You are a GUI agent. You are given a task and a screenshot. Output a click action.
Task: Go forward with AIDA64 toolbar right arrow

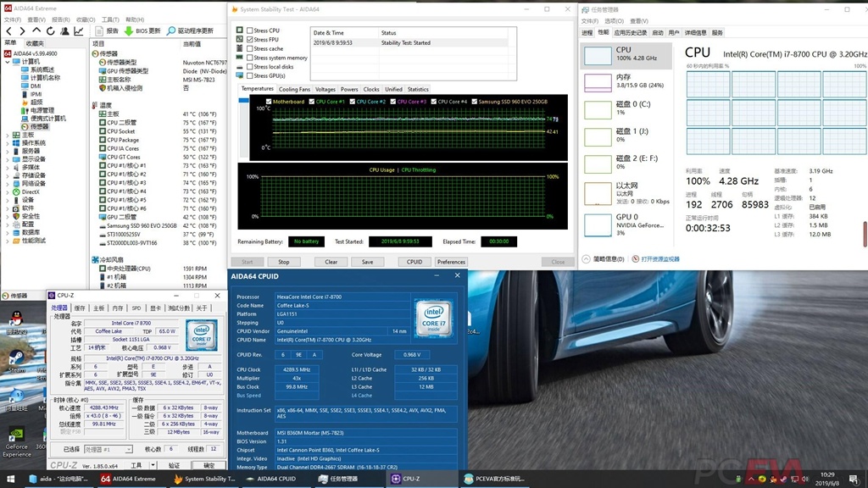click(22, 31)
